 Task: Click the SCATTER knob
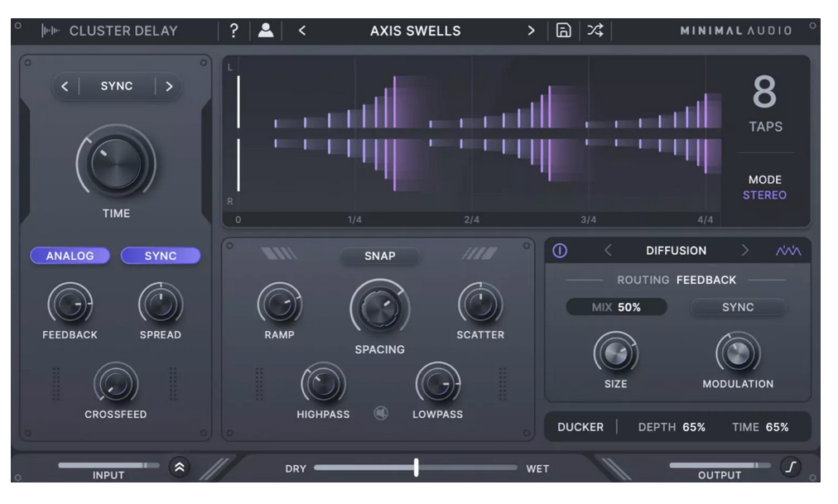click(x=480, y=305)
